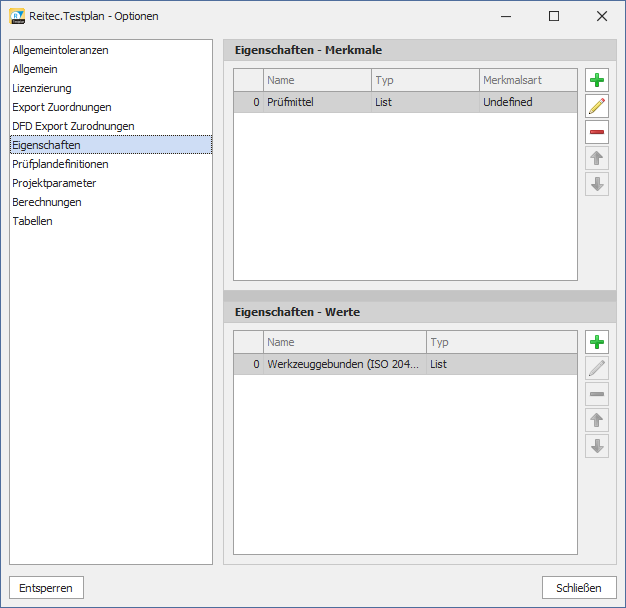Edit selected Merkmale entry with pencil icon
This screenshot has height=608, width=626.
point(597,106)
